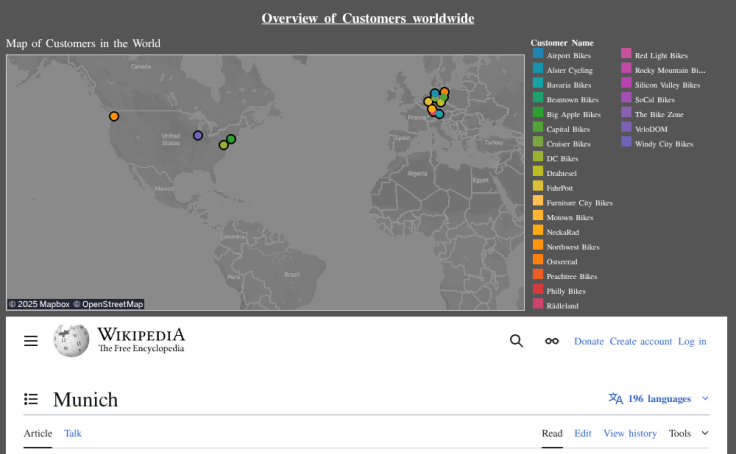Image resolution: width=736 pixels, height=454 pixels.
Task: Click the Map of Customers in the World title
Action: tap(83, 43)
